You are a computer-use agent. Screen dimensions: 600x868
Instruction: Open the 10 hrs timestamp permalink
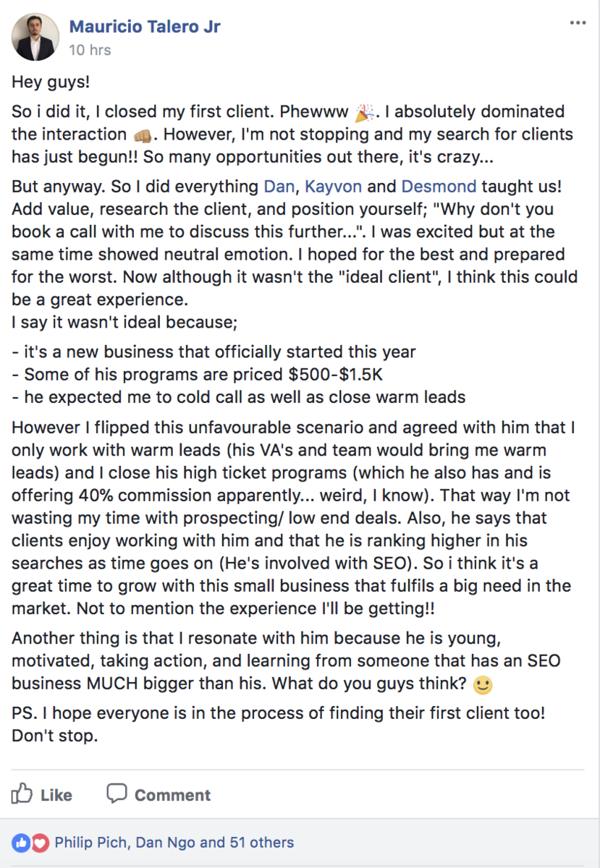click(x=90, y=51)
